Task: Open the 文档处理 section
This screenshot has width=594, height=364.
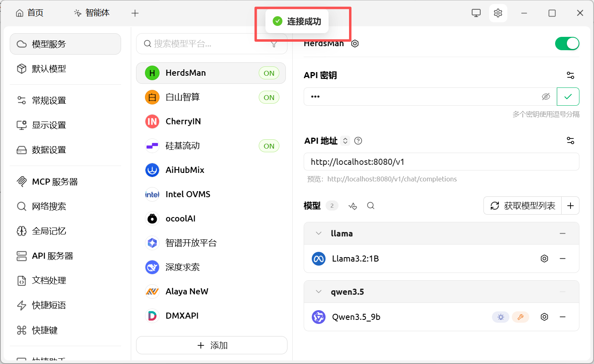Action: click(x=65, y=281)
